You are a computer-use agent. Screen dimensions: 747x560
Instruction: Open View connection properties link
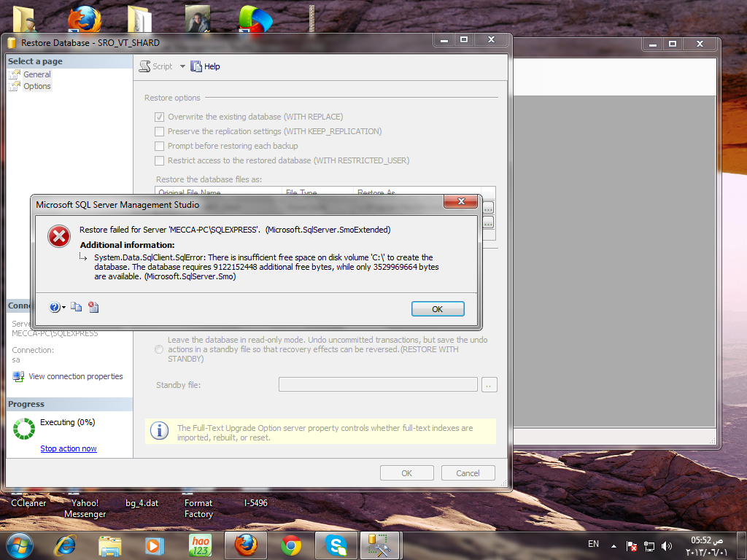[x=76, y=376]
